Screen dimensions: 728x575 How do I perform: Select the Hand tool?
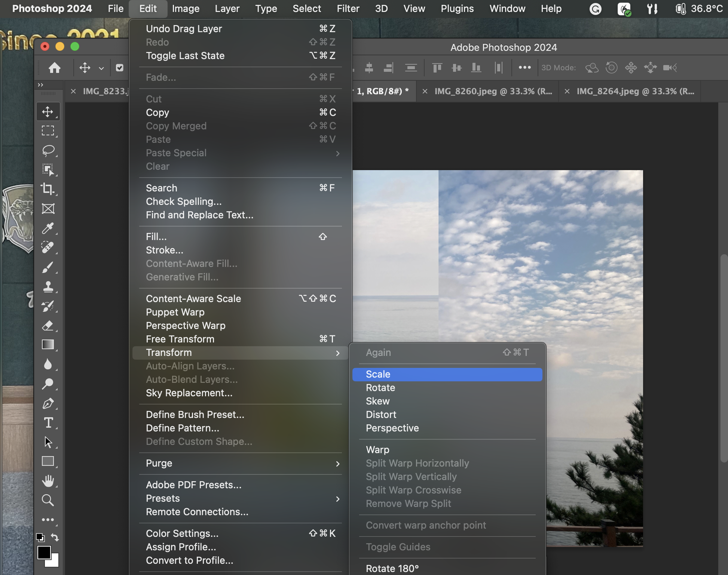click(x=48, y=481)
